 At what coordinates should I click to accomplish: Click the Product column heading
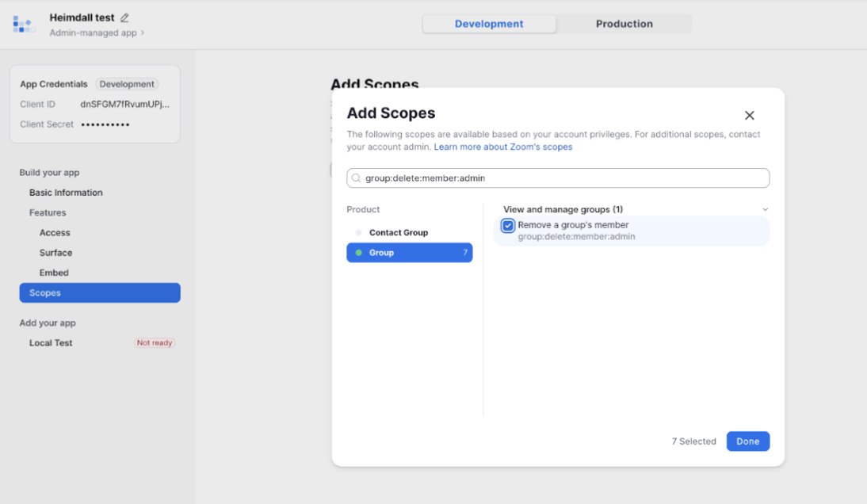363,209
